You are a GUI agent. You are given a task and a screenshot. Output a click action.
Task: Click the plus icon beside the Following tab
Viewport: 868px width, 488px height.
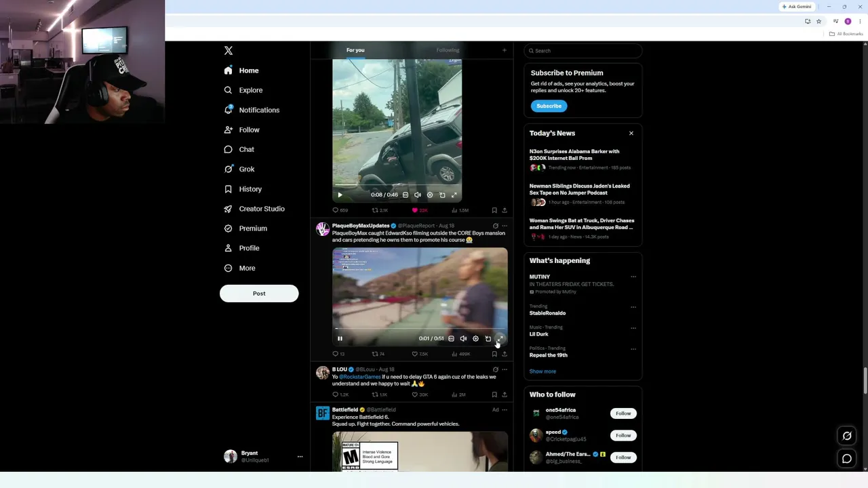[x=504, y=50]
